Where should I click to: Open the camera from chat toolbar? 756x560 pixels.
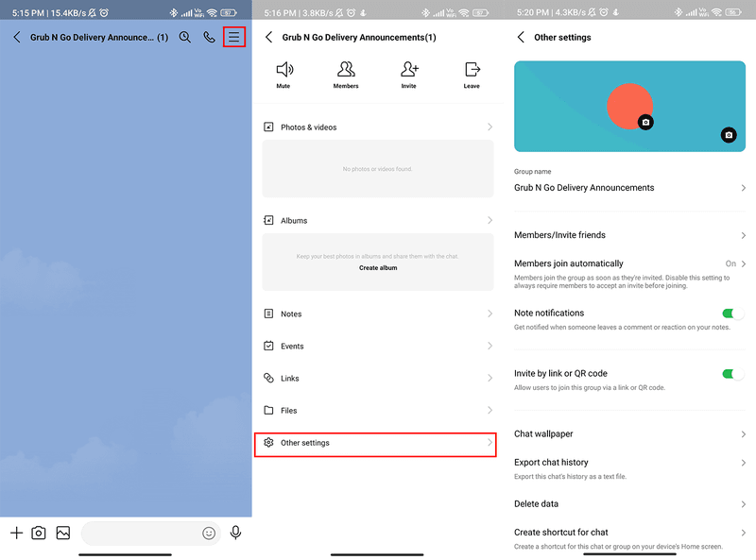(39, 533)
